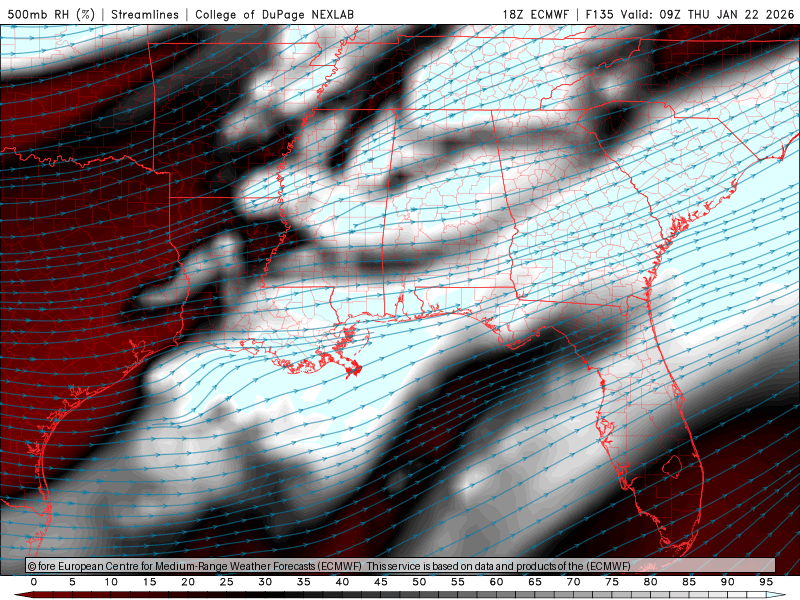Click the "500mb RH (%)" title text
This screenshot has height=600, width=800.
click(51, 14)
